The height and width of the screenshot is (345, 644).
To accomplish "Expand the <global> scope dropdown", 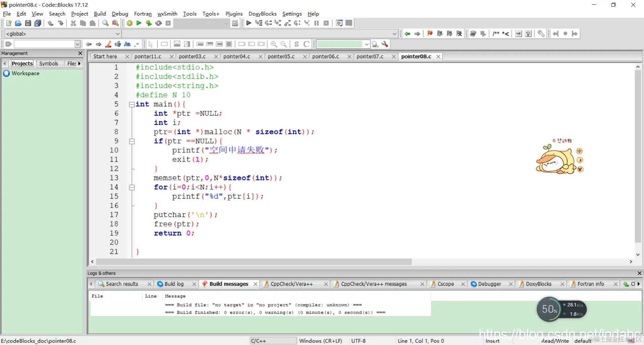I will 118,33.
